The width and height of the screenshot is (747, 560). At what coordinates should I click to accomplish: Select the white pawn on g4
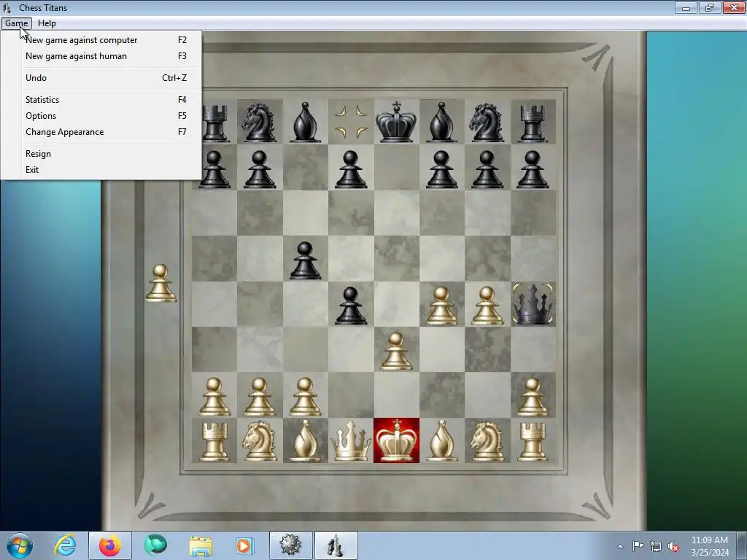pyautogui.click(x=487, y=306)
